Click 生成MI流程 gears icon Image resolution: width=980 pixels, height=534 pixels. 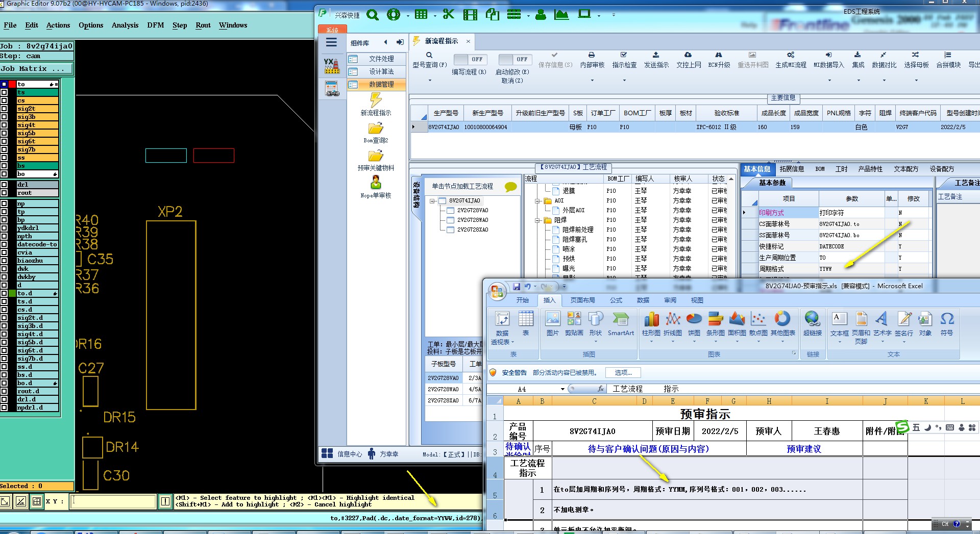[791, 55]
